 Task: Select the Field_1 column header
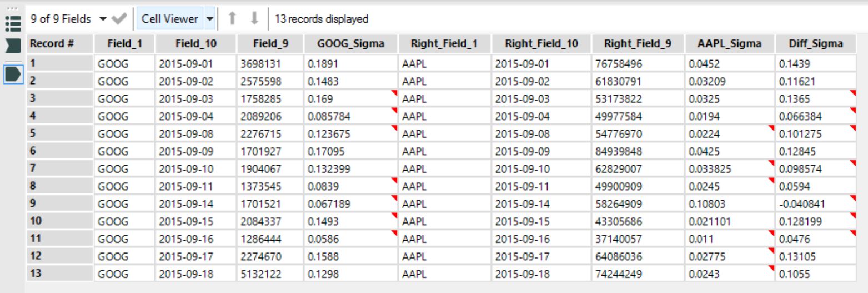click(124, 44)
